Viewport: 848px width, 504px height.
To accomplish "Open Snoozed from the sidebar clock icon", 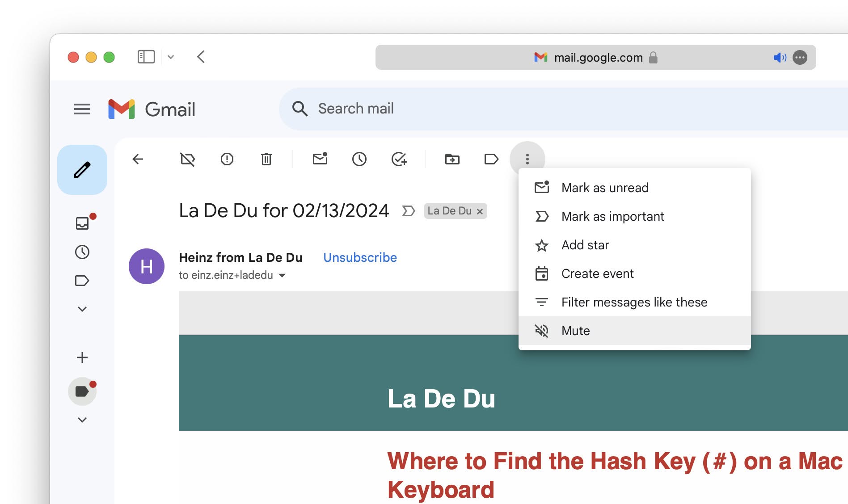I will click(82, 252).
